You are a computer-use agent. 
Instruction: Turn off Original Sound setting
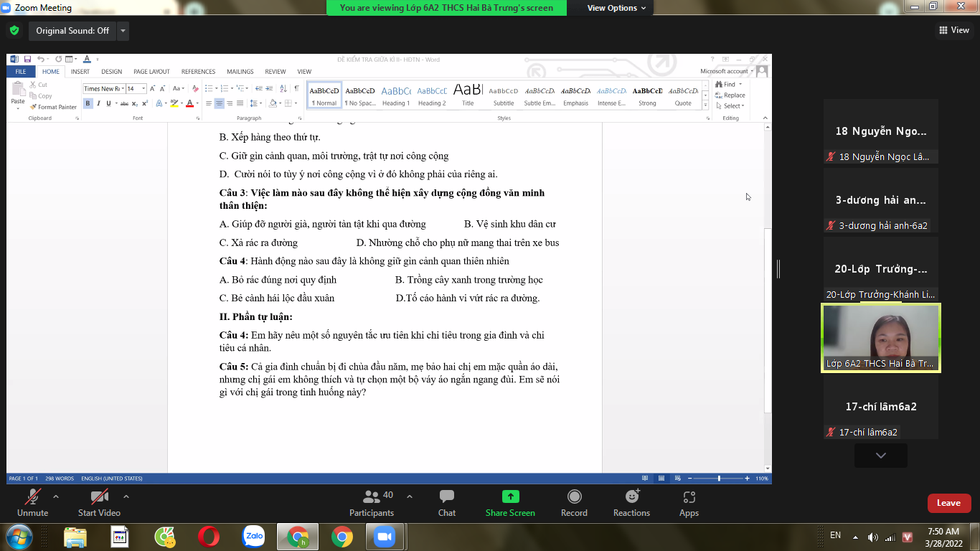(x=72, y=31)
